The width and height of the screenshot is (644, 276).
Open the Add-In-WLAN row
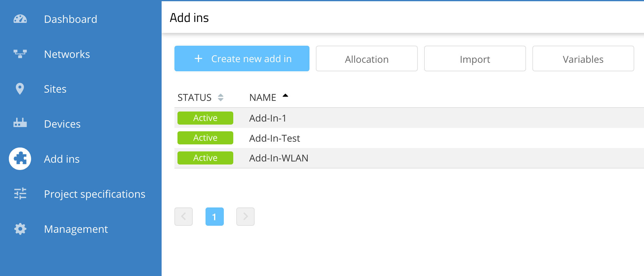[279, 158]
